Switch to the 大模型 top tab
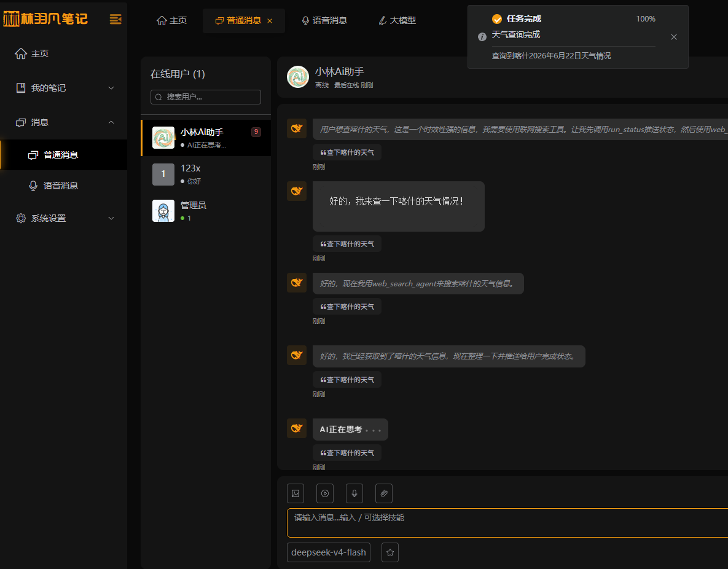 point(397,20)
